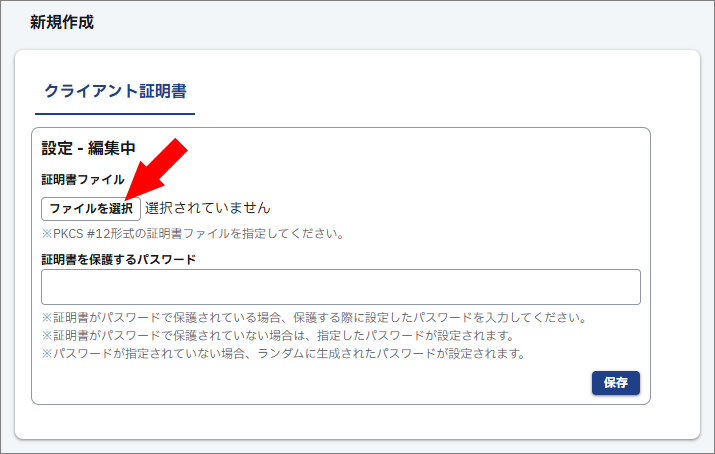Select the クライアント証明書 tab

115,91
